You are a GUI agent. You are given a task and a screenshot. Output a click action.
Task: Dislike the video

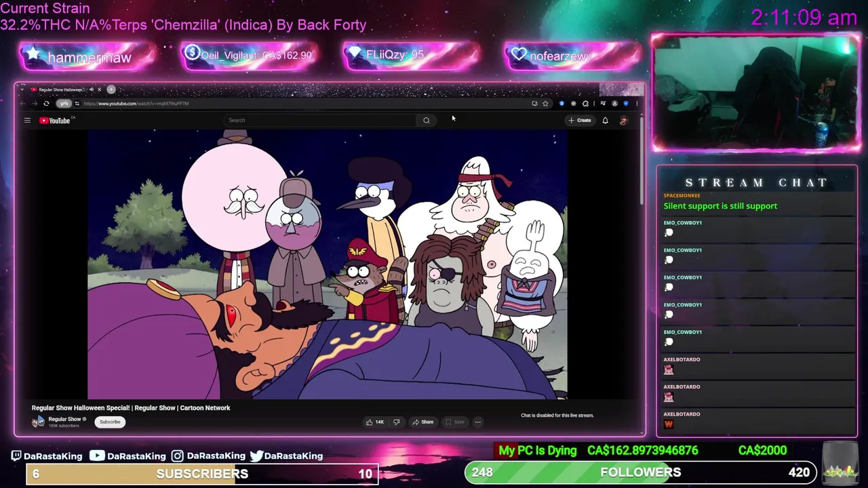[x=397, y=422]
